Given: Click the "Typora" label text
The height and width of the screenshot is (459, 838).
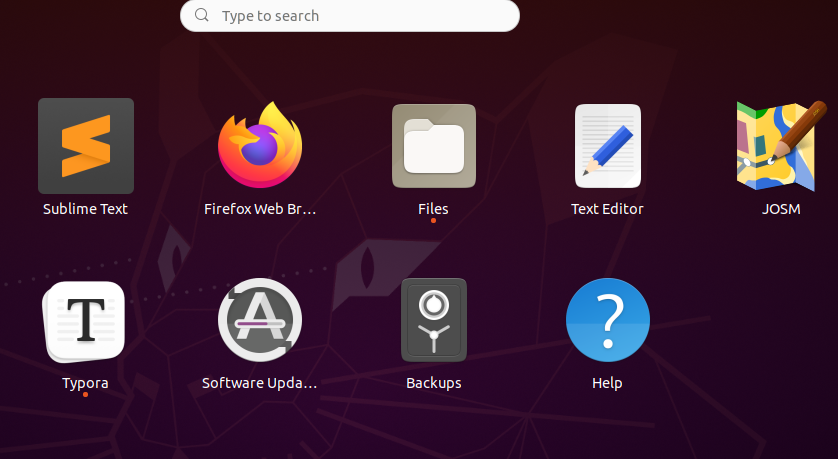Looking at the screenshot, I should pyautogui.click(x=86, y=383).
